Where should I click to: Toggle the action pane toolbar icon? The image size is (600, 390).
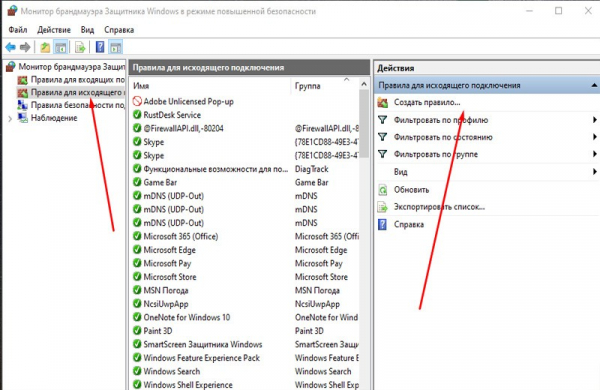(x=116, y=47)
